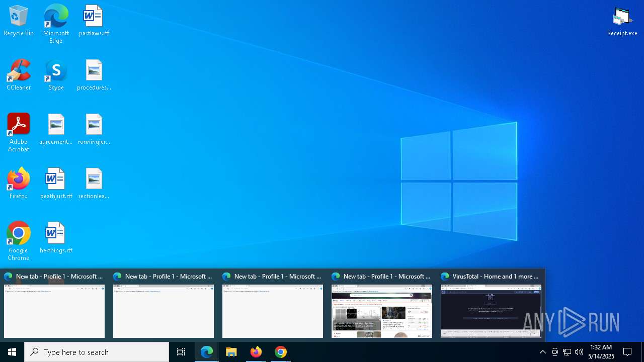The width and height of the screenshot is (644, 362).
Task: Click the Microsoft Edge taskbar icon
Action: (207, 352)
